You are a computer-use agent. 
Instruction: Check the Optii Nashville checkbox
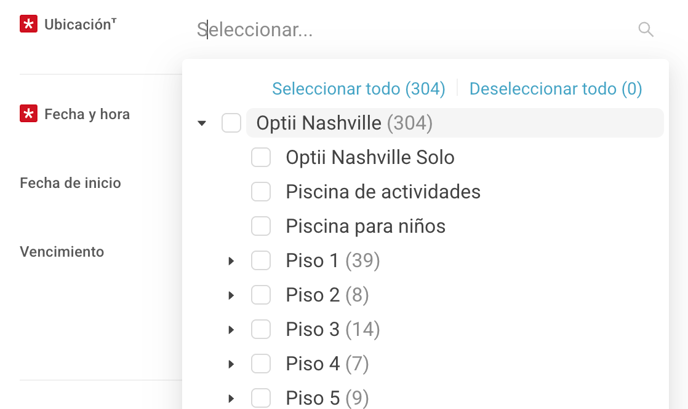coord(231,123)
